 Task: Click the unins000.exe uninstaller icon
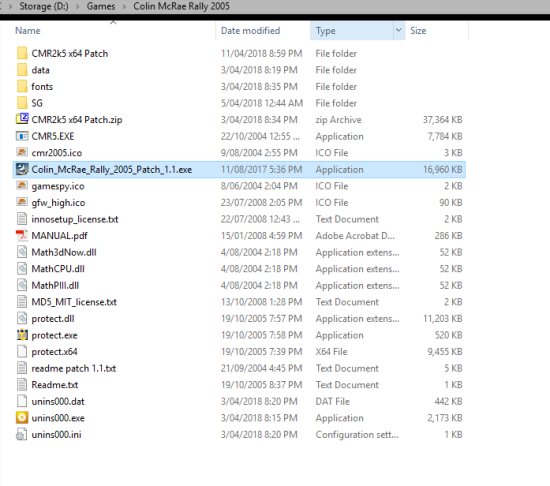coord(22,418)
